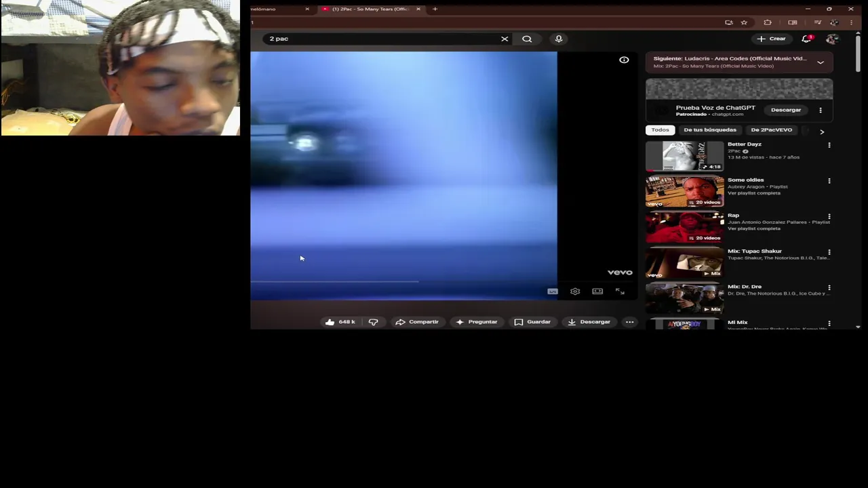Viewport: 868px width, 488px height.
Task: Switch to the 'melómano' browser tab
Action: [x=281, y=9]
